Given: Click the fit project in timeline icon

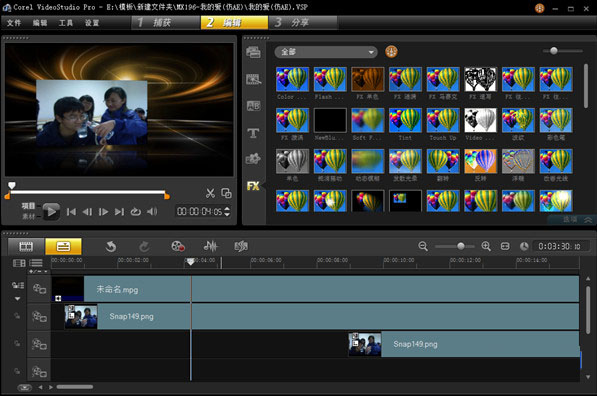Looking at the screenshot, I should pyautogui.click(x=505, y=246).
